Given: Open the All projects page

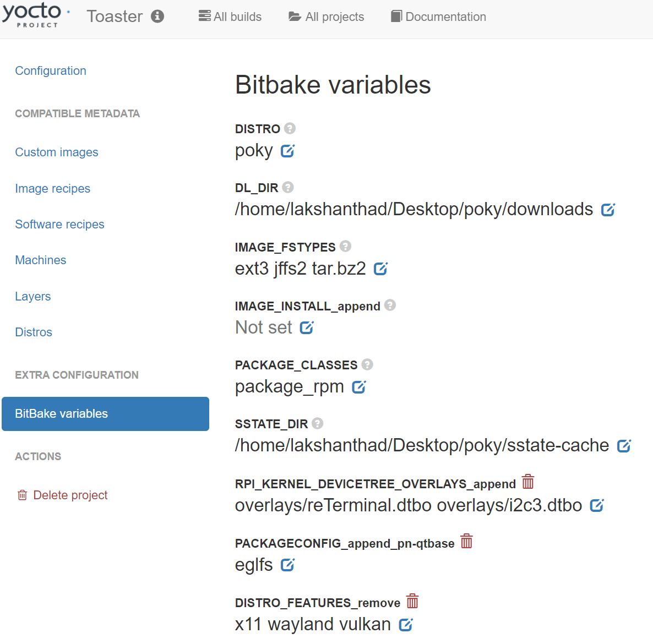Looking at the screenshot, I should click(x=326, y=17).
